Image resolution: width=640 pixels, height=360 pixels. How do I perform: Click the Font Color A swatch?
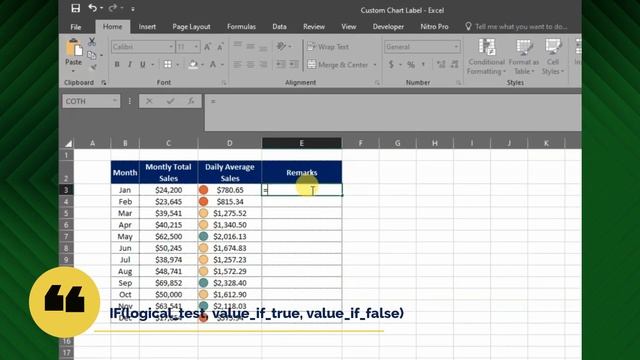coord(213,64)
